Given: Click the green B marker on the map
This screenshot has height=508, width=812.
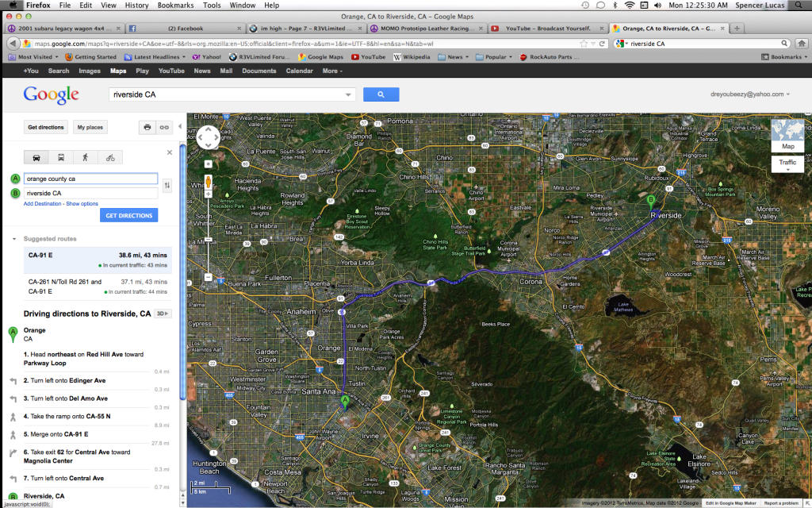Looking at the screenshot, I should point(652,201).
